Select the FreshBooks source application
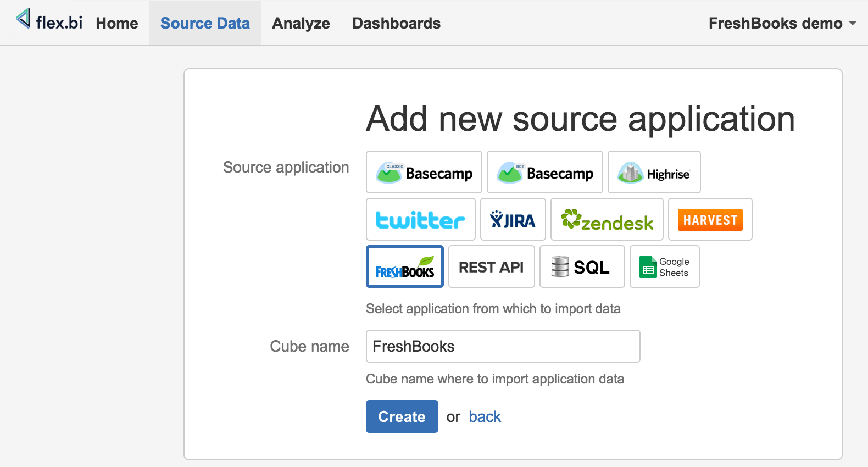 pos(404,267)
